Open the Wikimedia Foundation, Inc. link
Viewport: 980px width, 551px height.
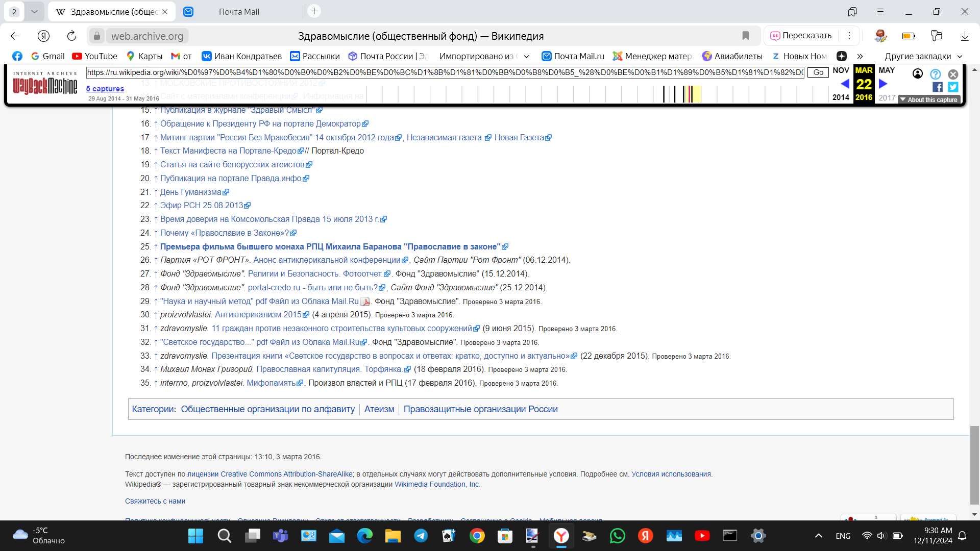click(437, 484)
